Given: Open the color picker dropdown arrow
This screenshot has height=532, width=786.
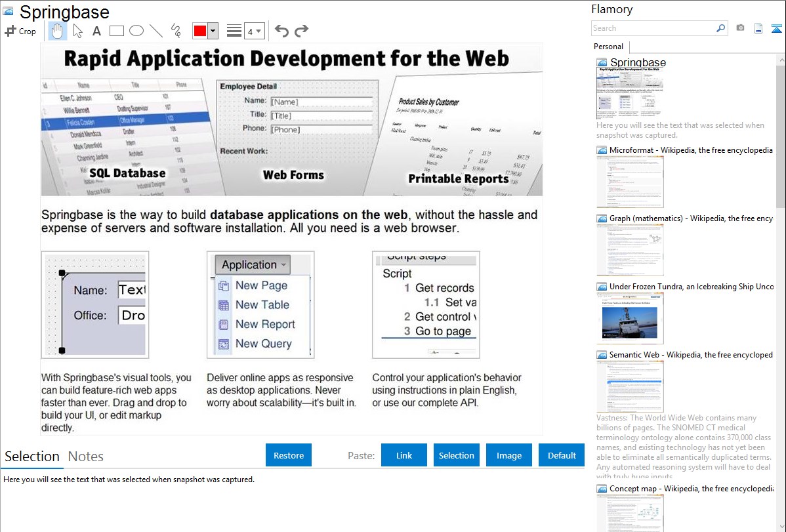Looking at the screenshot, I should pos(213,31).
